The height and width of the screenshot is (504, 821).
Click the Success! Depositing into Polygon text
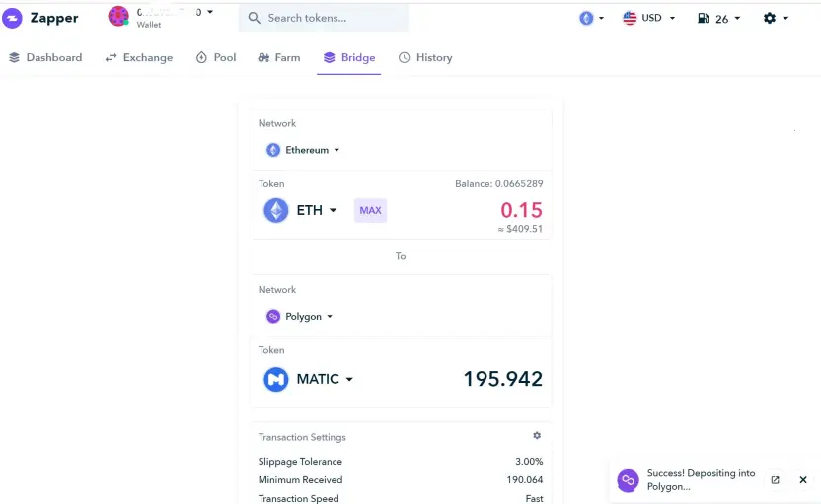point(701,480)
